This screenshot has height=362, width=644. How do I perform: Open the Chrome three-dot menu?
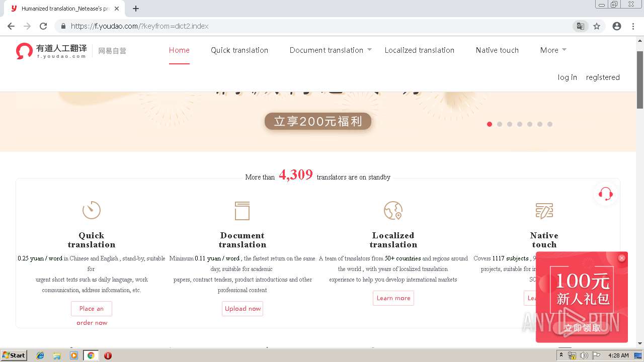[x=633, y=26]
